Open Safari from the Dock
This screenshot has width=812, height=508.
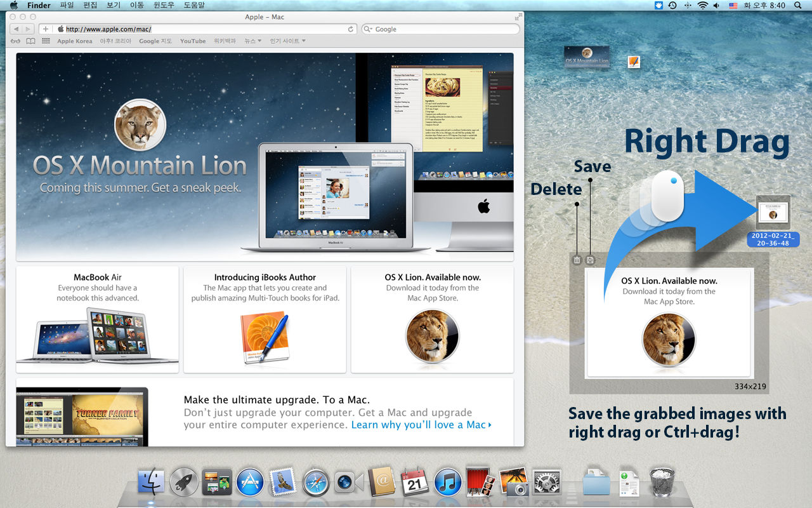[x=316, y=482]
